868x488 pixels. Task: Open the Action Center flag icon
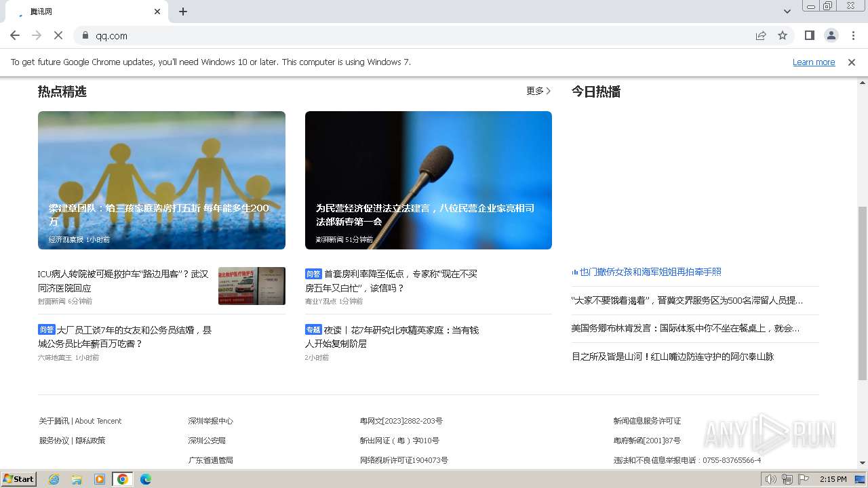coord(804,479)
